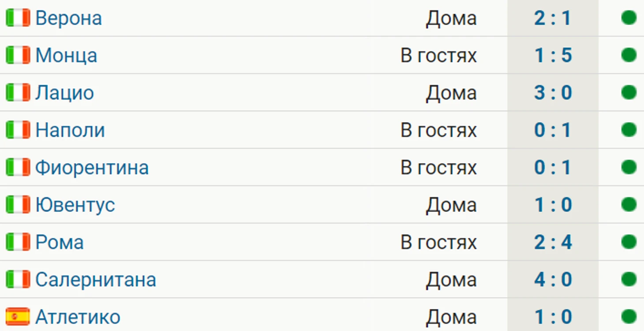Screen dimensions: 644x331
Task: Click the 3 : 0 score against Лацио
Action: coord(553,93)
